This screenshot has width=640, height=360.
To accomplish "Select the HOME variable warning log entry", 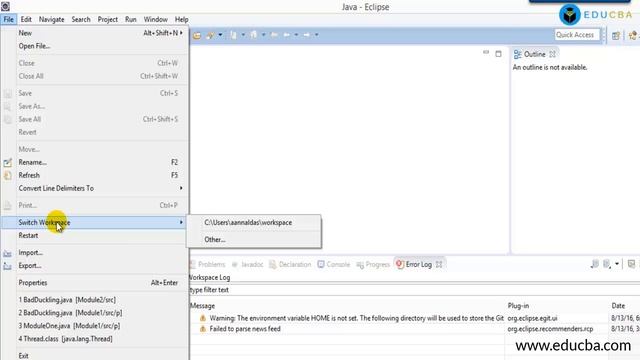I will pyautogui.click(x=356, y=318).
